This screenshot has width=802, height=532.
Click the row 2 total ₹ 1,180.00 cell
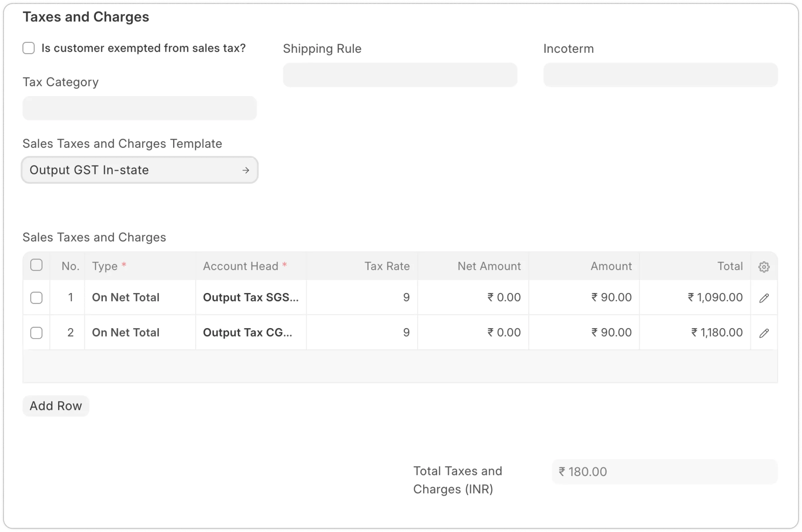click(695, 332)
